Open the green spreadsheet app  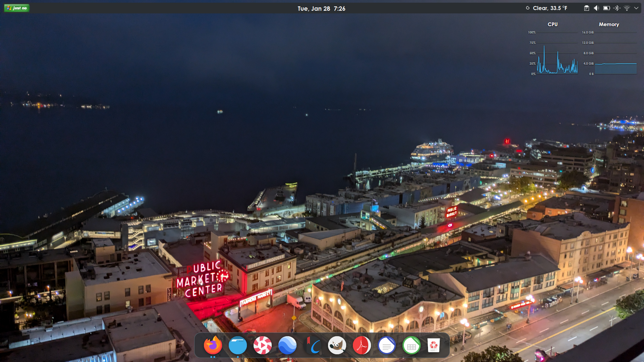[x=411, y=345]
